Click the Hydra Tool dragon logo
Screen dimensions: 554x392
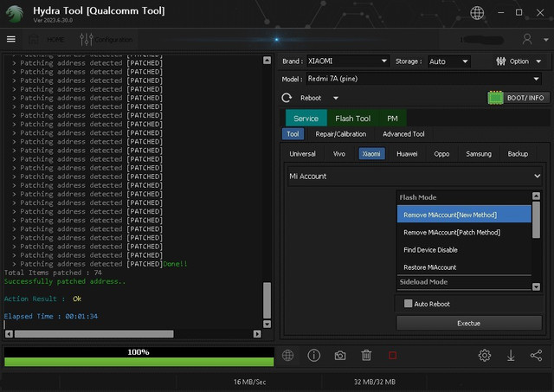[x=15, y=14]
